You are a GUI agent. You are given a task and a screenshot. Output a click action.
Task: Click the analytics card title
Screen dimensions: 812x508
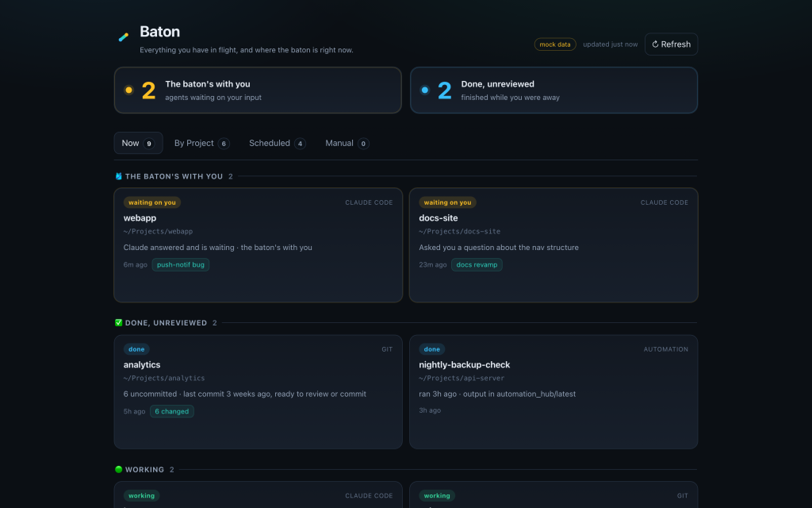pos(142,364)
